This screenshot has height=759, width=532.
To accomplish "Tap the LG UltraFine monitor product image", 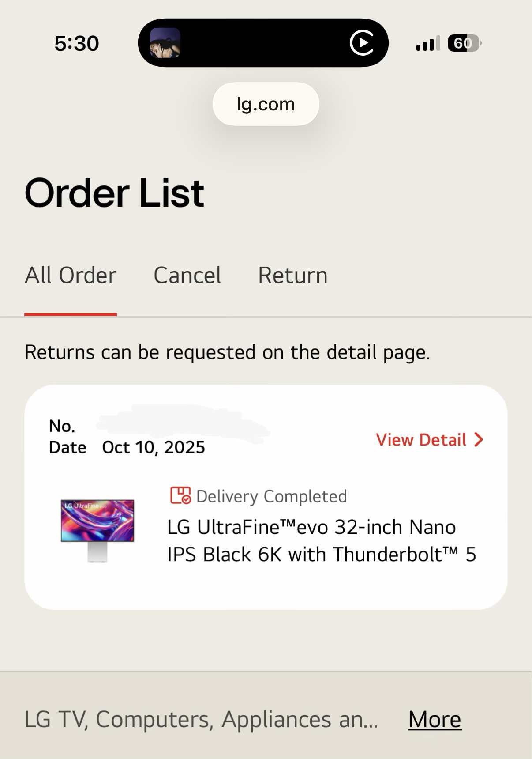I will [x=97, y=529].
